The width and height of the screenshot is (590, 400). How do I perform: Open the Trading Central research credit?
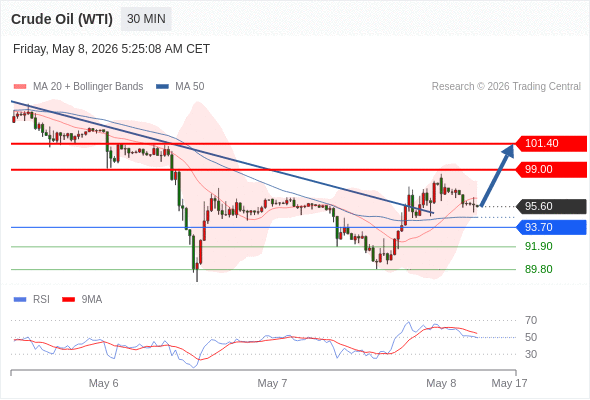coord(506,87)
